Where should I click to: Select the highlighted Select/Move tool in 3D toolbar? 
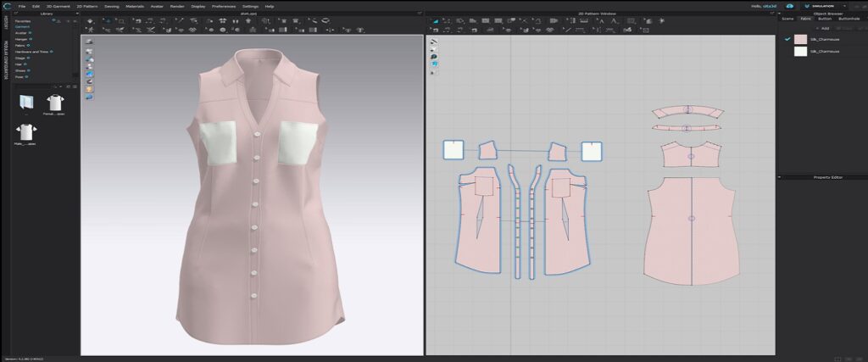(x=108, y=20)
